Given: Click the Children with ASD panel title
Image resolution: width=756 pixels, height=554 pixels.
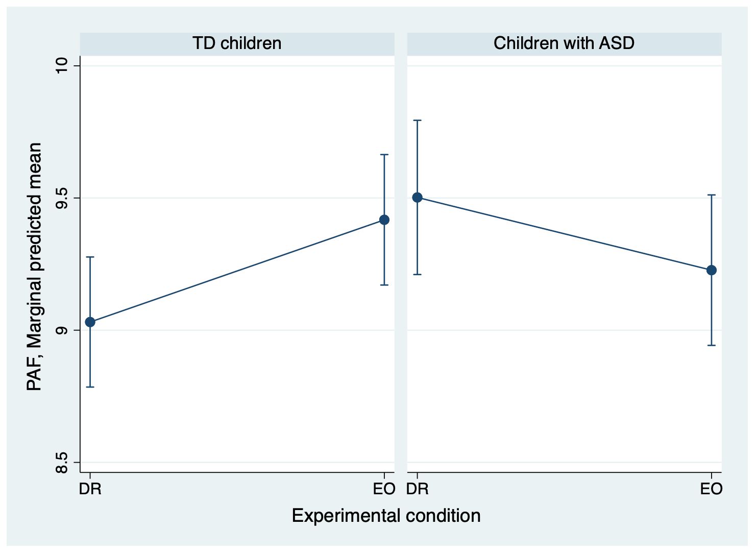Looking at the screenshot, I should (564, 43).
